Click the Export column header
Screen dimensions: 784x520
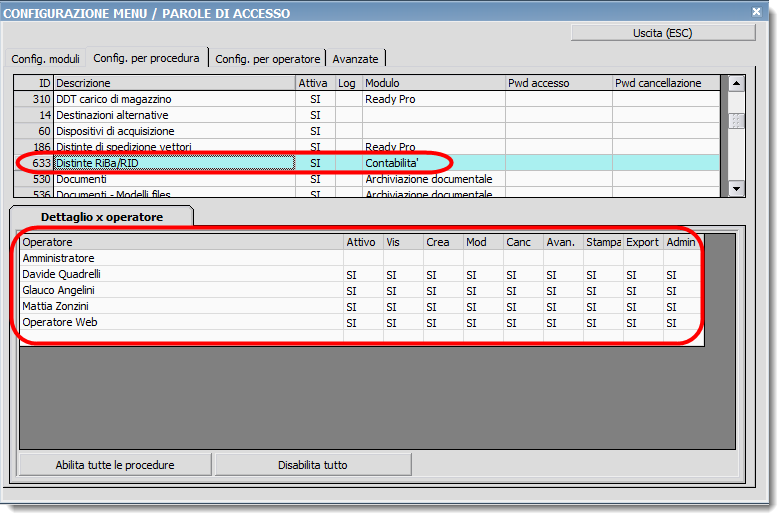(643, 242)
